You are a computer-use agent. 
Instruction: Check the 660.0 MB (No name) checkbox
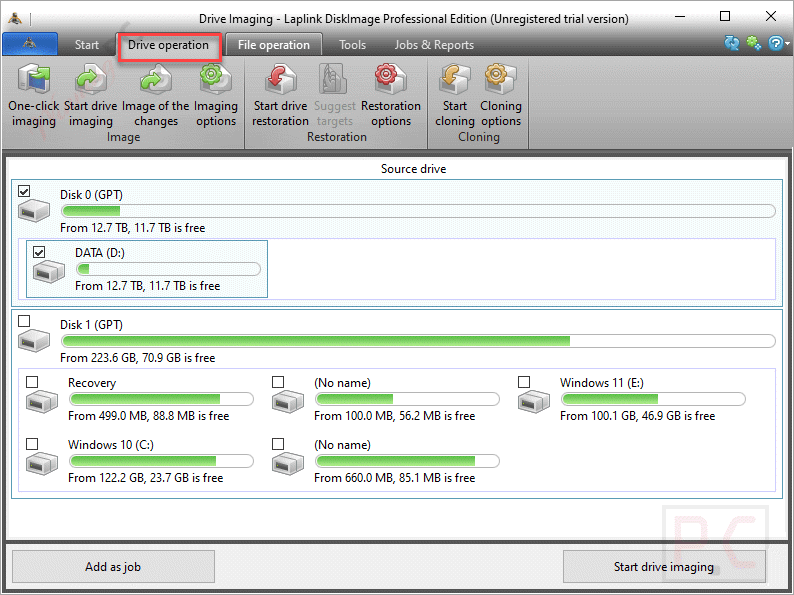(278, 444)
